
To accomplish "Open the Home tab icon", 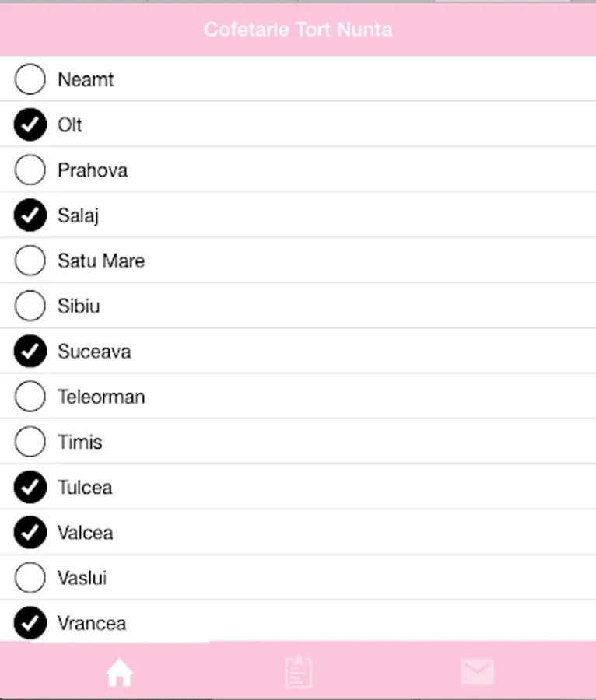I will click(x=119, y=672).
